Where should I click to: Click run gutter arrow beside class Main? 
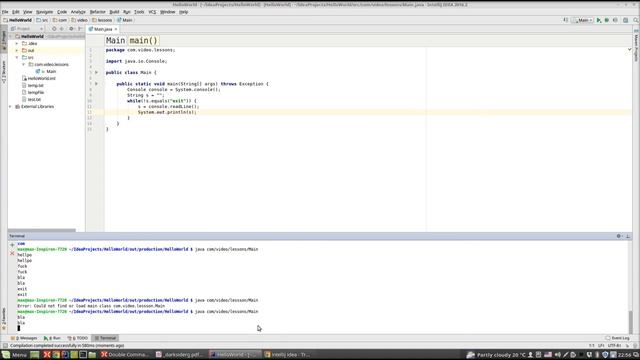[97, 72]
